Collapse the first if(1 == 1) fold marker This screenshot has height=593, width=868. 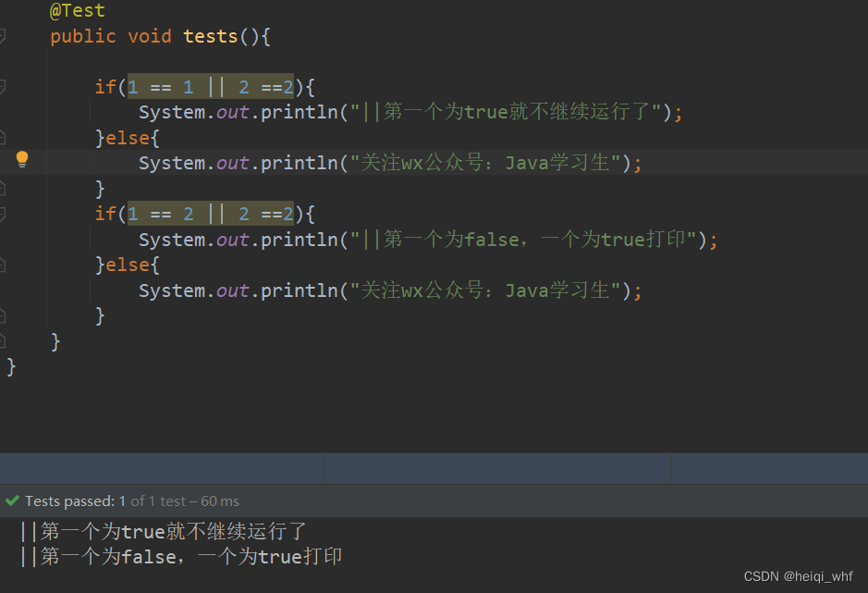point(2,87)
